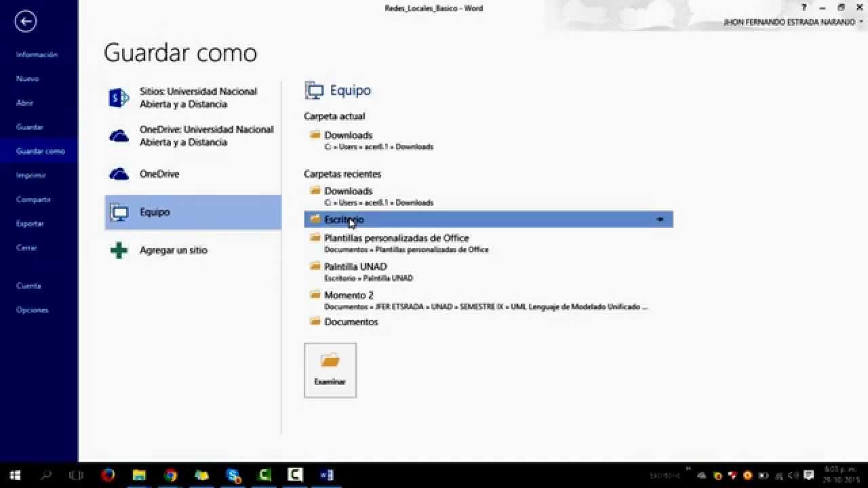Screen dimensions: 868x488
Task: Click the Examinar browse button
Action: coord(330,370)
